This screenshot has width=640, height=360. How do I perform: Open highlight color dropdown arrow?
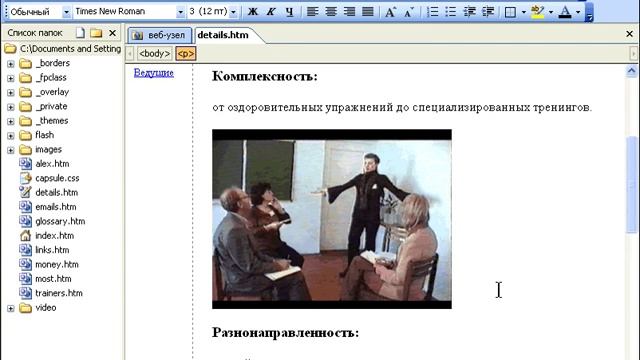click(x=551, y=12)
